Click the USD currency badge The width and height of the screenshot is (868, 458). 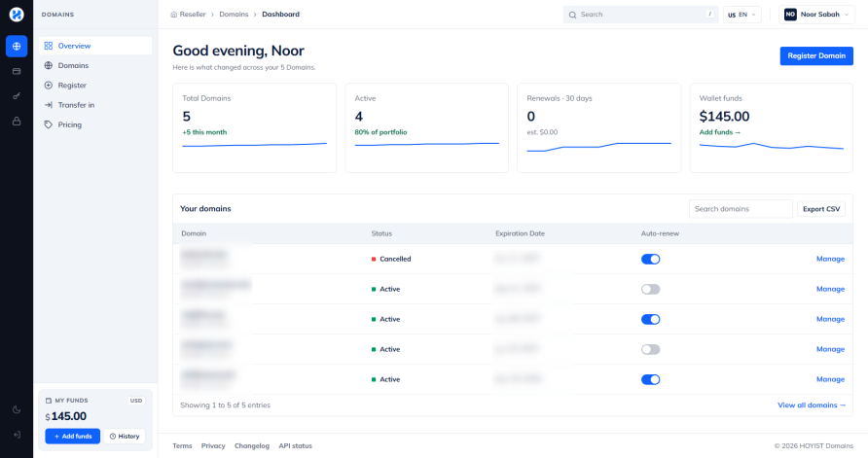point(136,401)
